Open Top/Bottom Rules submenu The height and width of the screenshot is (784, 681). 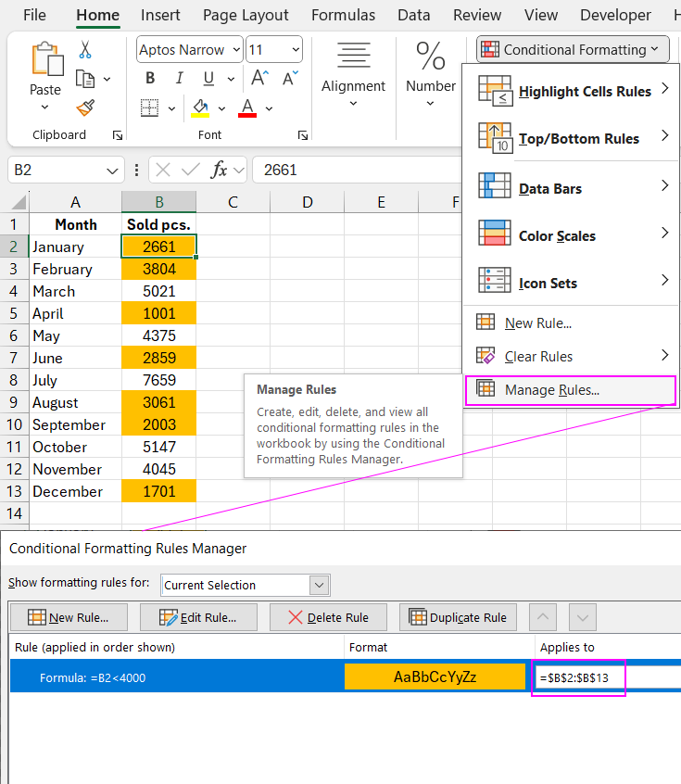tap(571, 138)
